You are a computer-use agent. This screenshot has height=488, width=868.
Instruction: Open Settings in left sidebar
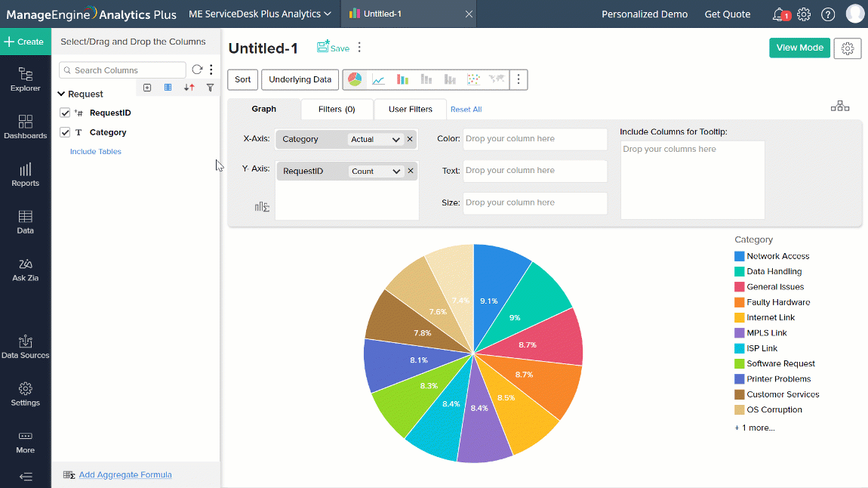pos(26,394)
